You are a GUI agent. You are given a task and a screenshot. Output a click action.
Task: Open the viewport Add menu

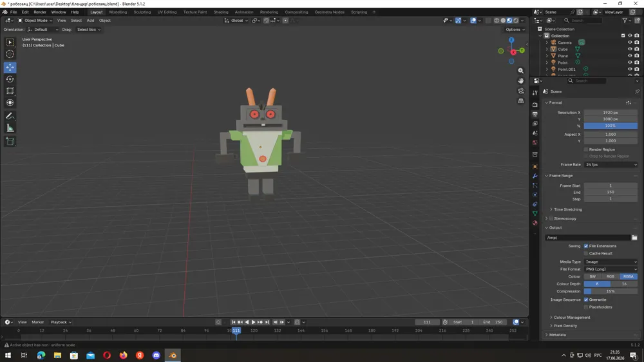pyautogui.click(x=90, y=21)
